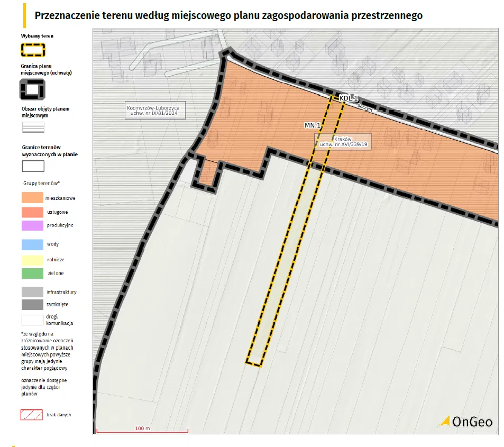Click the 'rolnicze' yellow color swatch
The image size is (504, 447).
33,260
